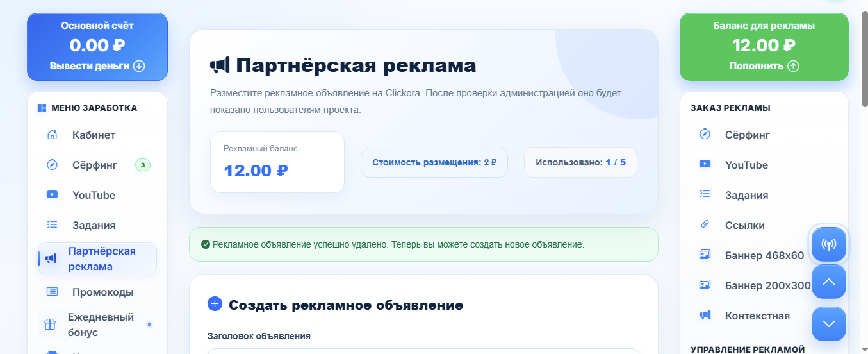Click the image icon beside Баннер 468x60

[705, 255]
